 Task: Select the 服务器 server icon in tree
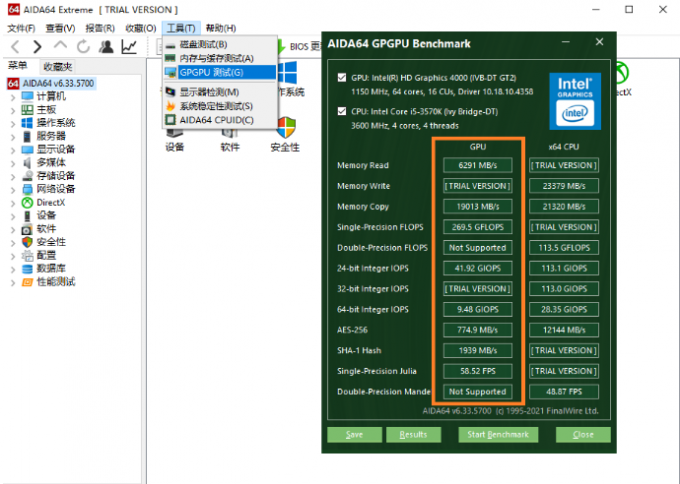(x=27, y=136)
